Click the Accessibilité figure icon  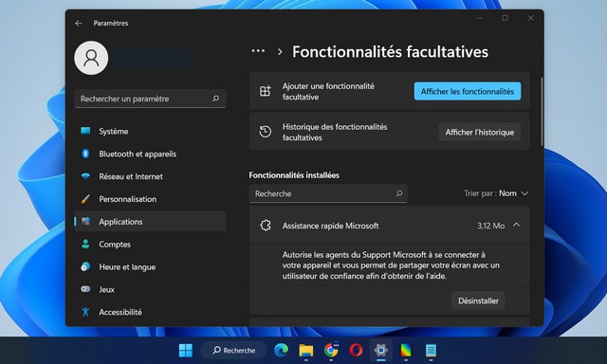85,312
